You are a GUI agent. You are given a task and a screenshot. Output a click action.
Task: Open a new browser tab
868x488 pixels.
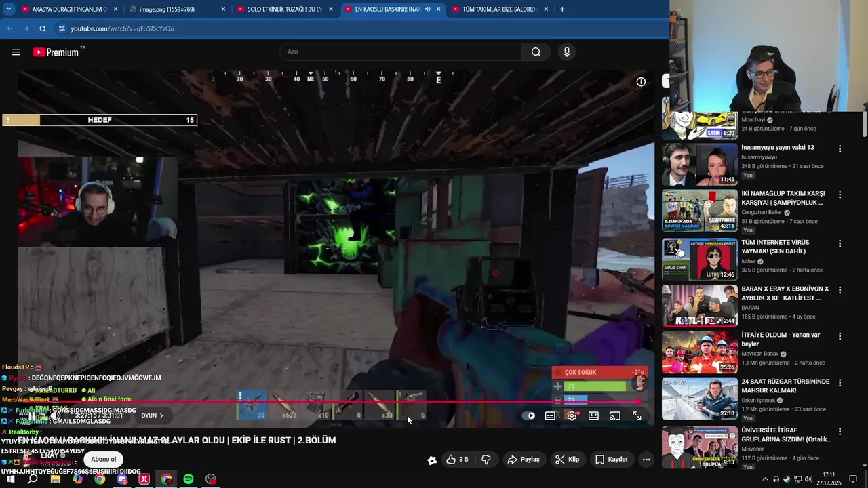pyautogui.click(x=562, y=9)
